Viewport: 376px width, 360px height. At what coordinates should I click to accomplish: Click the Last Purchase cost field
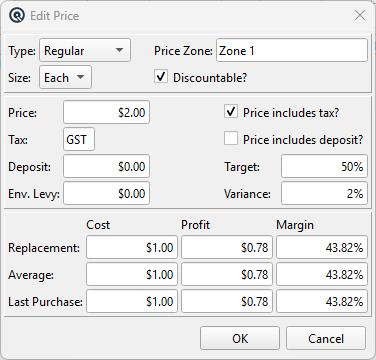(x=132, y=301)
